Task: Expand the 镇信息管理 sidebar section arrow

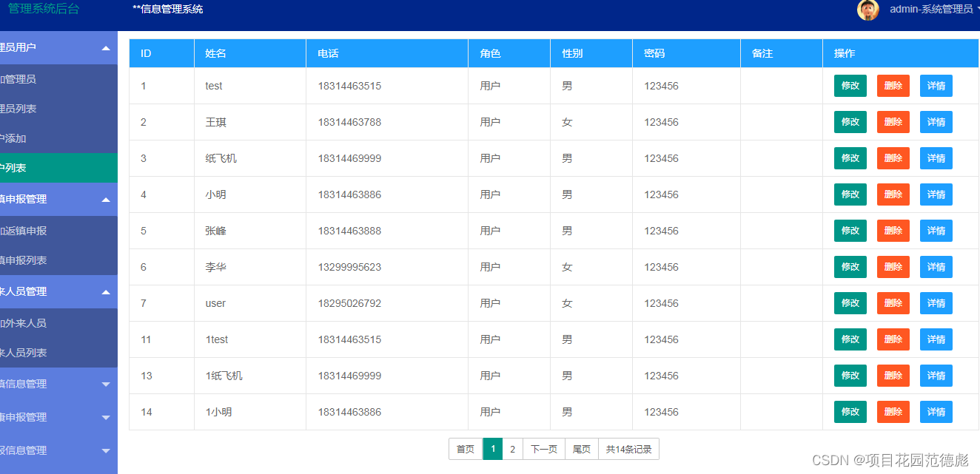Action: tap(106, 385)
